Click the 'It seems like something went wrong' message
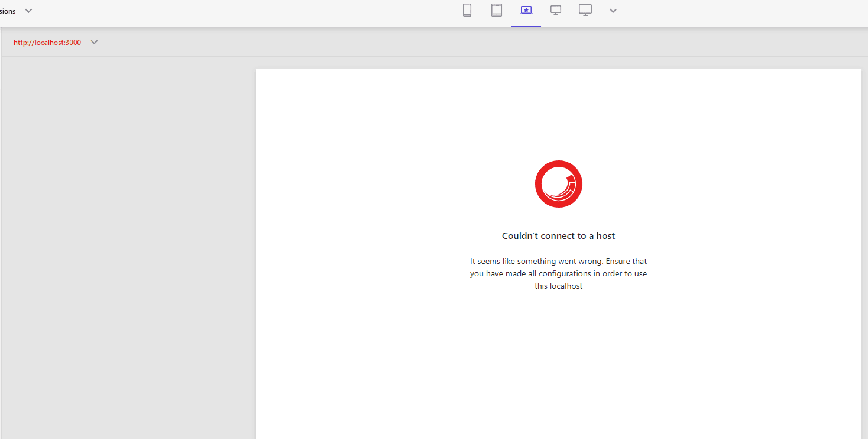Screen dimensions: 868x439 (559, 273)
